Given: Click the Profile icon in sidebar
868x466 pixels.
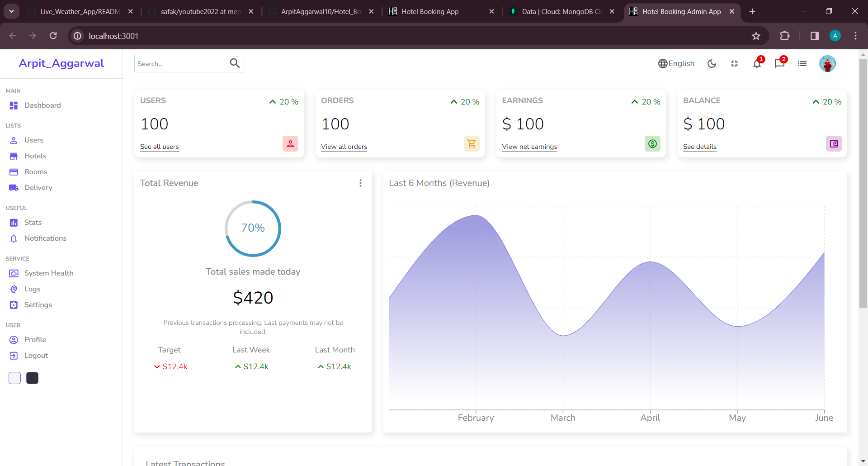Looking at the screenshot, I should [x=14, y=340].
